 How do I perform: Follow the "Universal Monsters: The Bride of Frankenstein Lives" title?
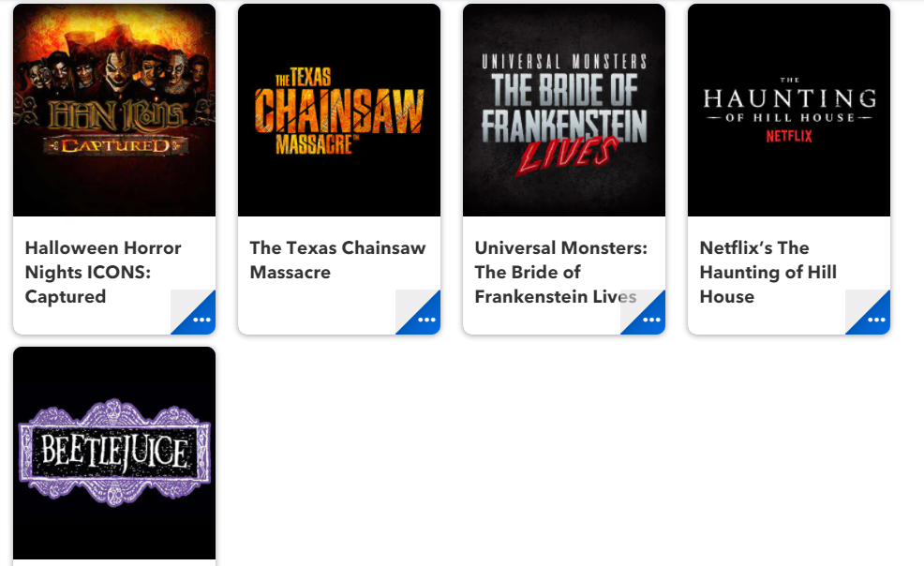[561, 272]
